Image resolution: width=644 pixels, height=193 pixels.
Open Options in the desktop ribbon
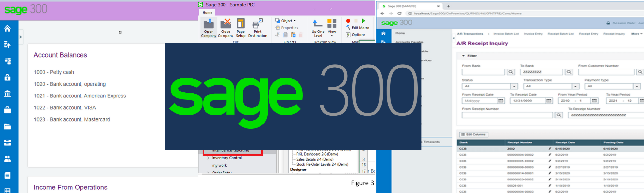pyautogui.click(x=355, y=35)
